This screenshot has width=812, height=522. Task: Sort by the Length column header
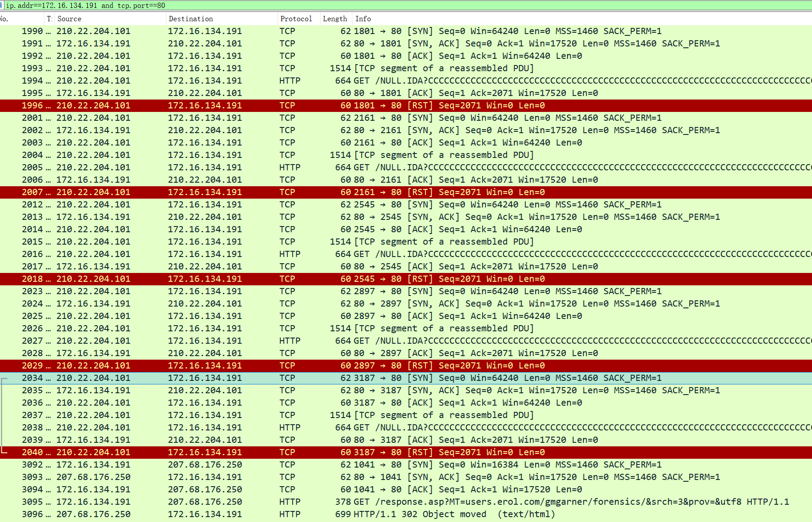(x=336, y=19)
